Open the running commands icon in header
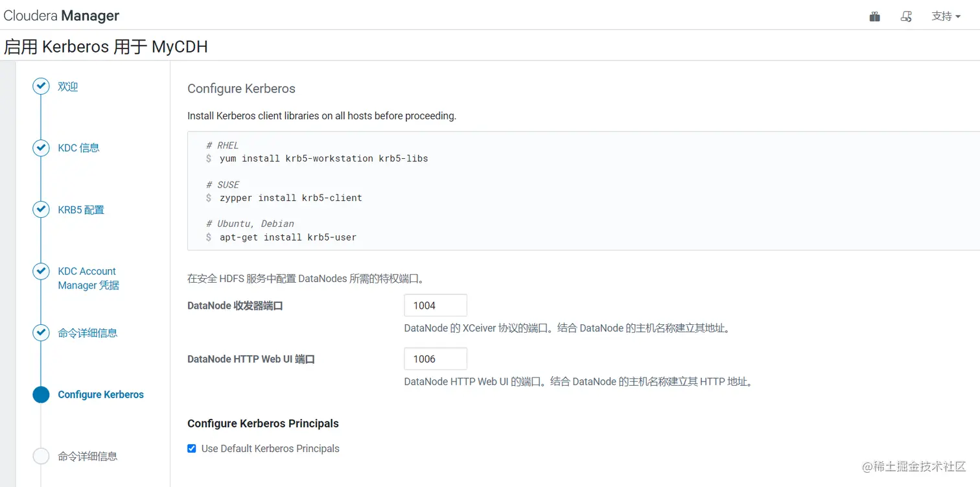The width and height of the screenshot is (980, 487). [907, 17]
